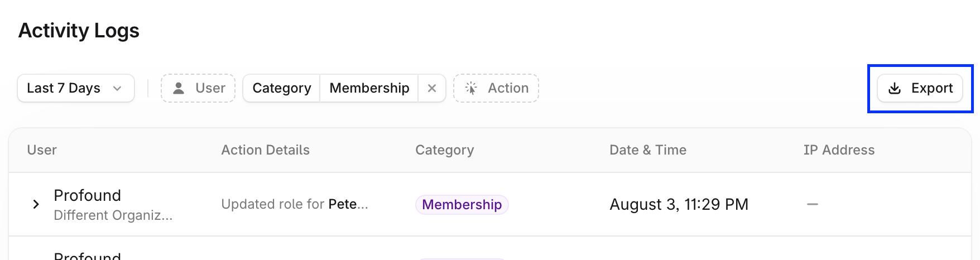Remove the Membership category filter
The height and width of the screenshot is (260, 980).
(432, 88)
